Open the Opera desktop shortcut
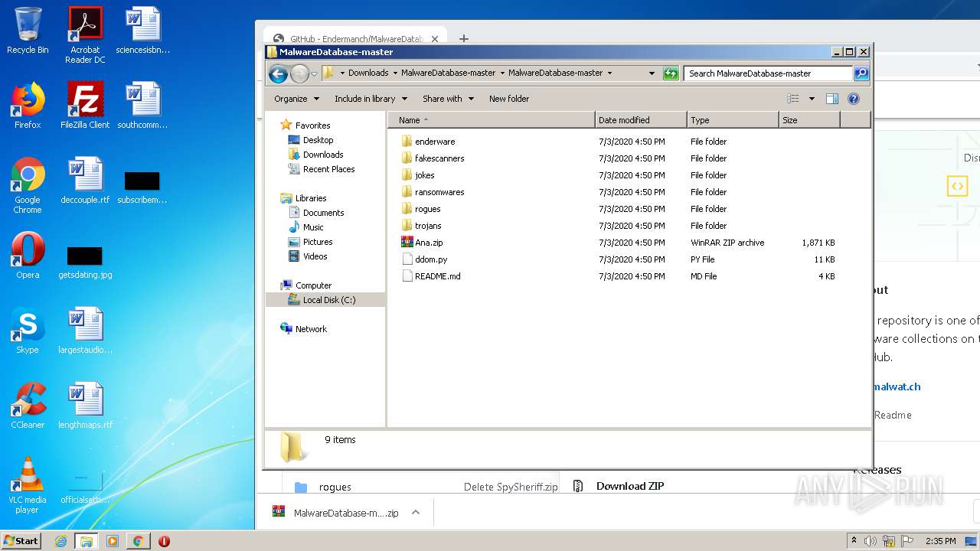The width and height of the screenshot is (980, 551). [x=28, y=256]
